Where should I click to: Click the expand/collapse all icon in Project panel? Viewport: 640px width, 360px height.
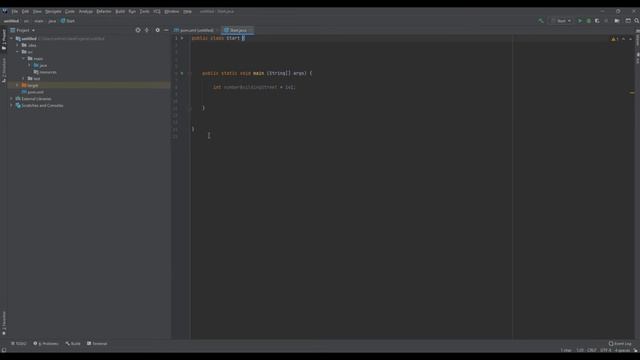(147, 30)
